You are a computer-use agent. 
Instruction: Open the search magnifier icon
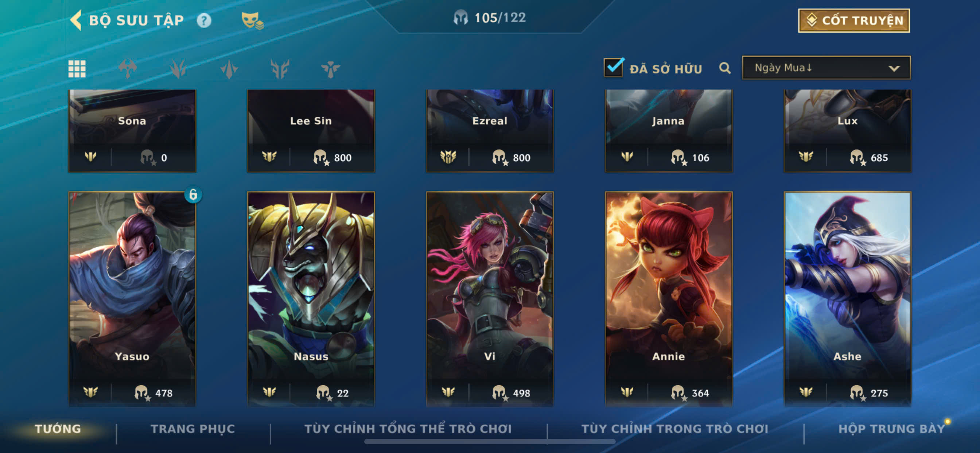[725, 68]
